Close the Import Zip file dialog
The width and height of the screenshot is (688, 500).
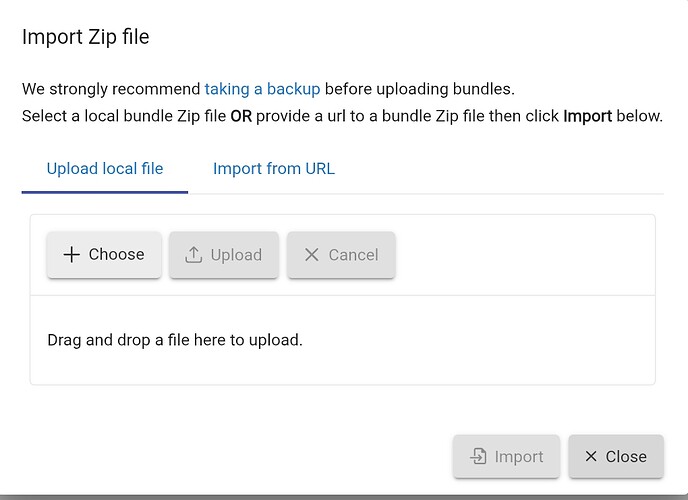615,456
